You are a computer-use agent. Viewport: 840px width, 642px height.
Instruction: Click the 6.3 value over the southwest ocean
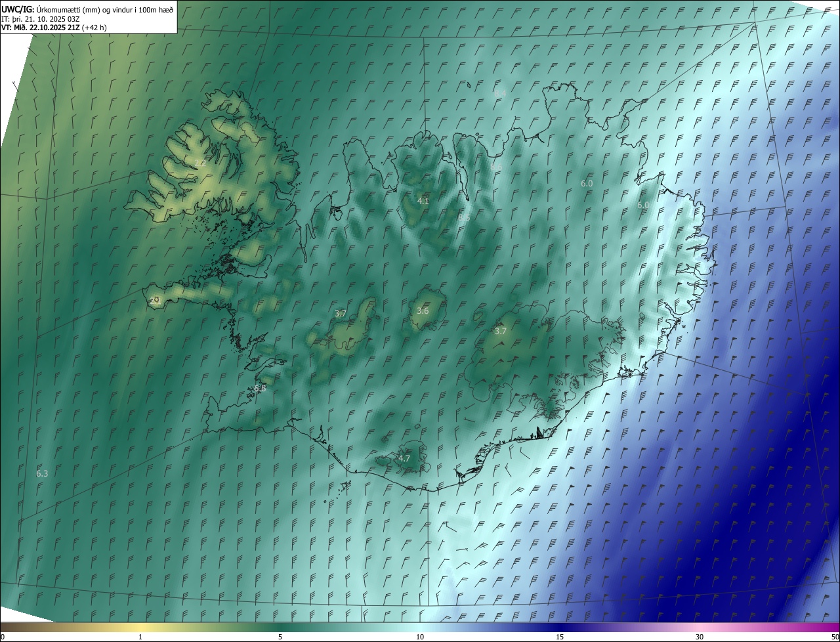coord(42,473)
